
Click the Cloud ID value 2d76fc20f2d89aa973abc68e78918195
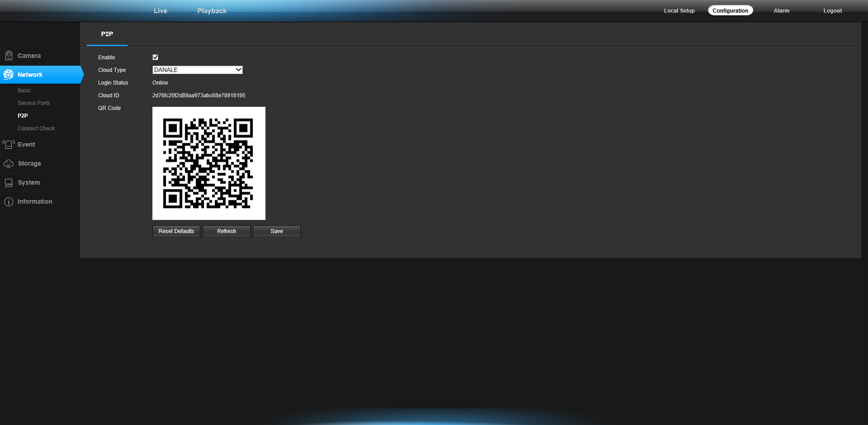[x=199, y=96]
